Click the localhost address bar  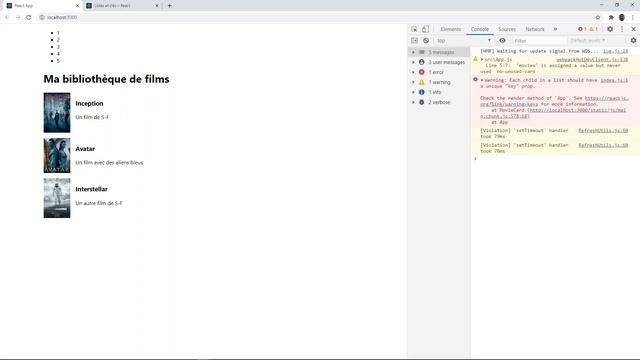coord(314,18)
